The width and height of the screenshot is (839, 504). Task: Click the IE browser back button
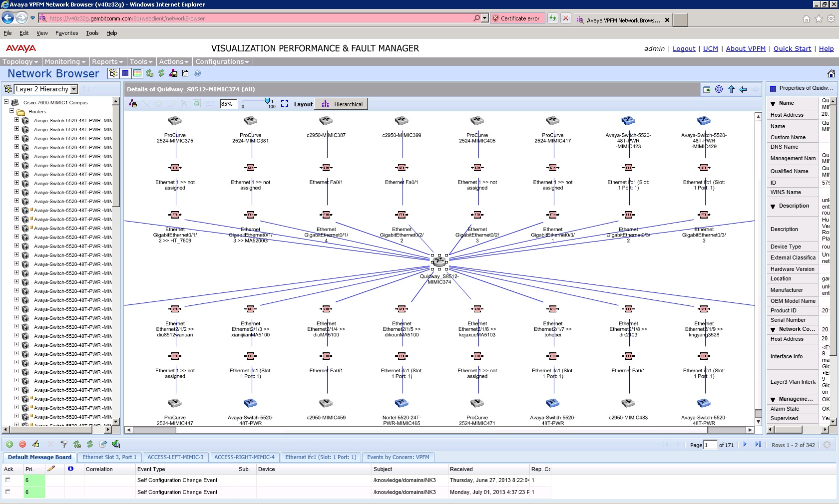(x=7, y=18)
